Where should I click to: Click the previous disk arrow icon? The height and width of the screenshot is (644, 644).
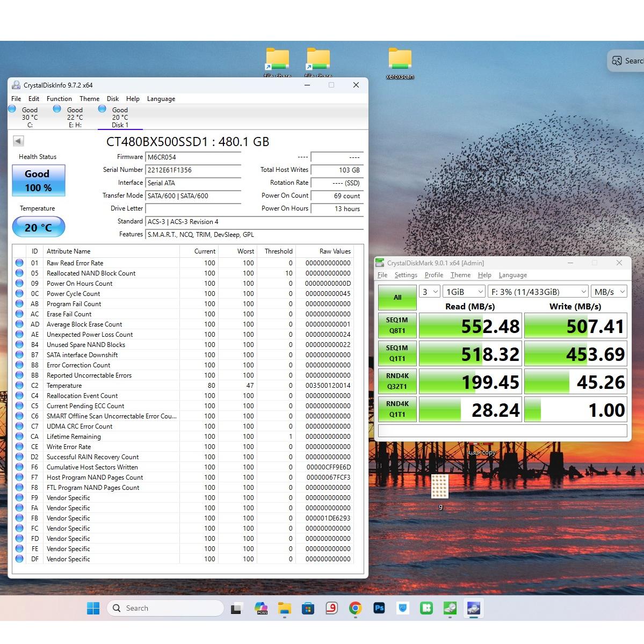pyautogui.click(x=18, y=141)
